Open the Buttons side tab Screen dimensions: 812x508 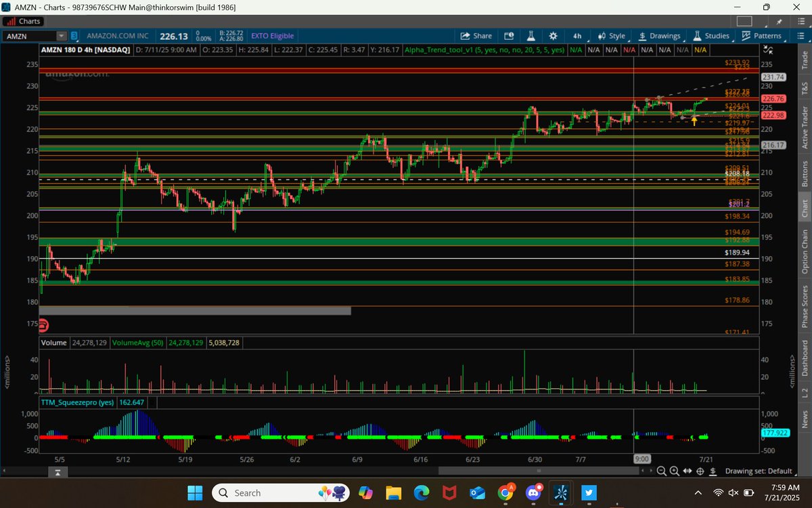[x=805, y=174]
